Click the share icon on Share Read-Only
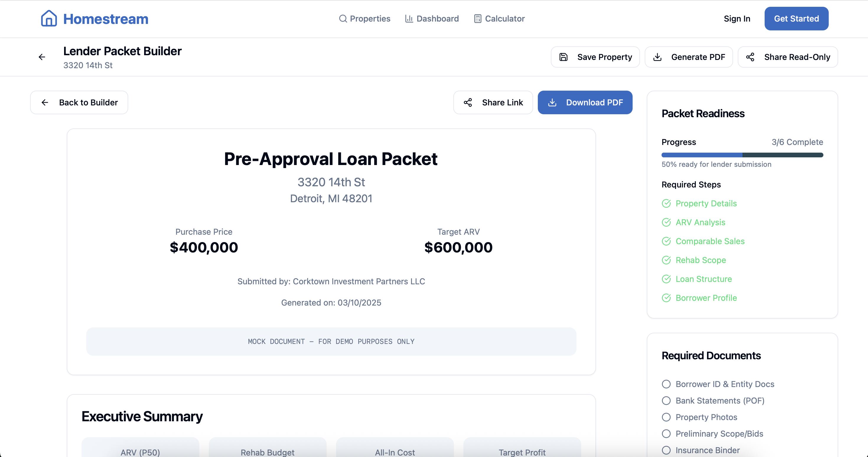The height and width of the screenshot is (457, 868). pyautogui.click(x=751, y=57)
